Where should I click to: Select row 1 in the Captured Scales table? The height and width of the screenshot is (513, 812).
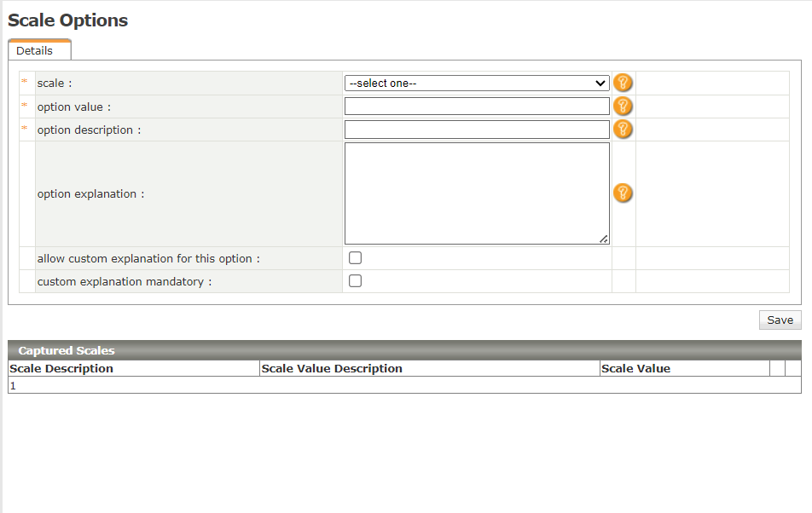click(x=13, y=386)
